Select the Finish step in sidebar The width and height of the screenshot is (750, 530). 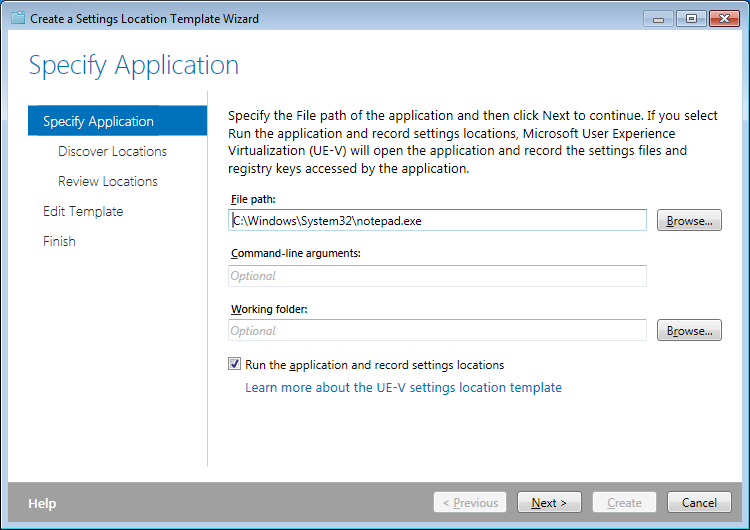[x=59, y=241]
